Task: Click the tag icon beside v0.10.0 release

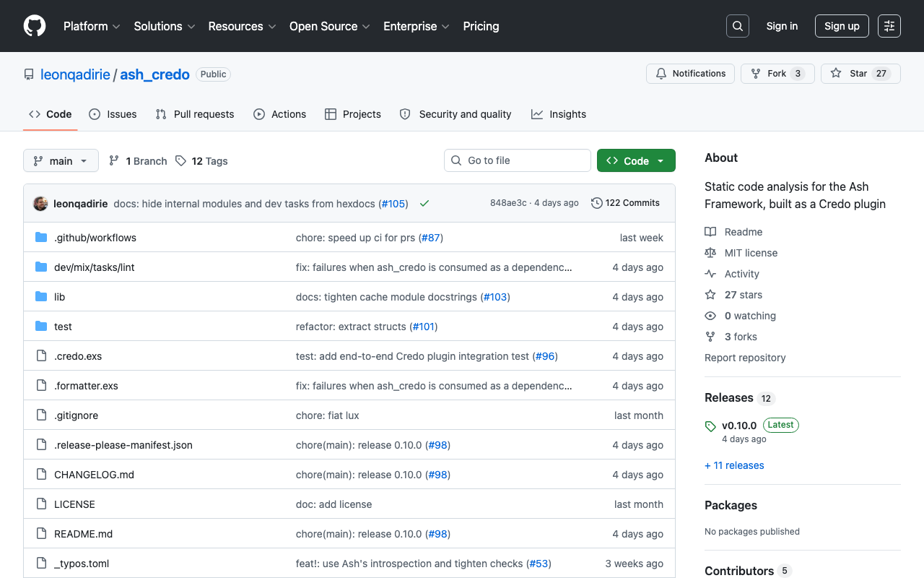Action: click(710, 426)
